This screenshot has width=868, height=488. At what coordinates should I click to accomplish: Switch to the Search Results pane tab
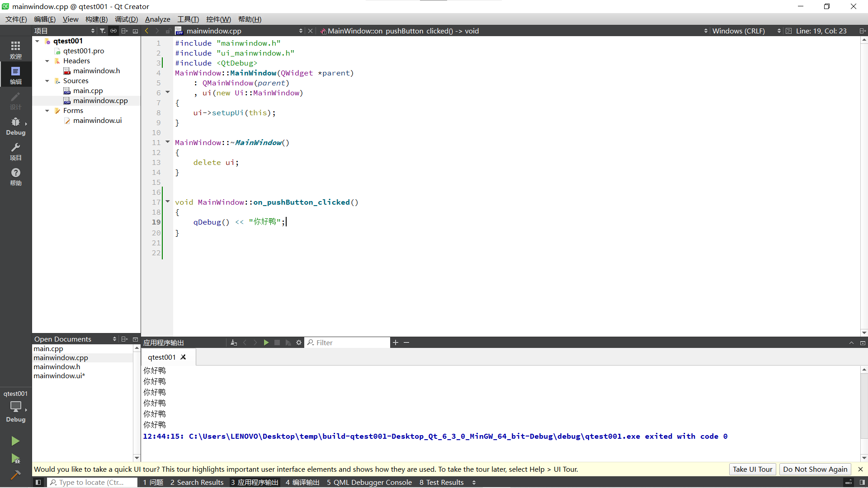197,482
